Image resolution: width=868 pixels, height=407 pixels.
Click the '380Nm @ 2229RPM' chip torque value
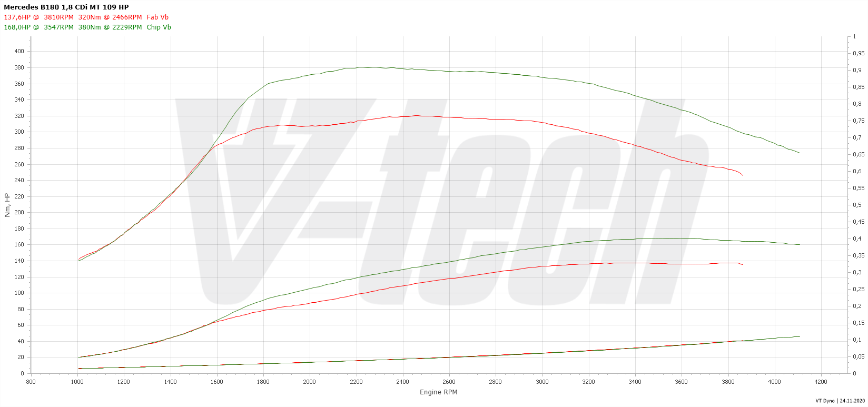[110, 27]
